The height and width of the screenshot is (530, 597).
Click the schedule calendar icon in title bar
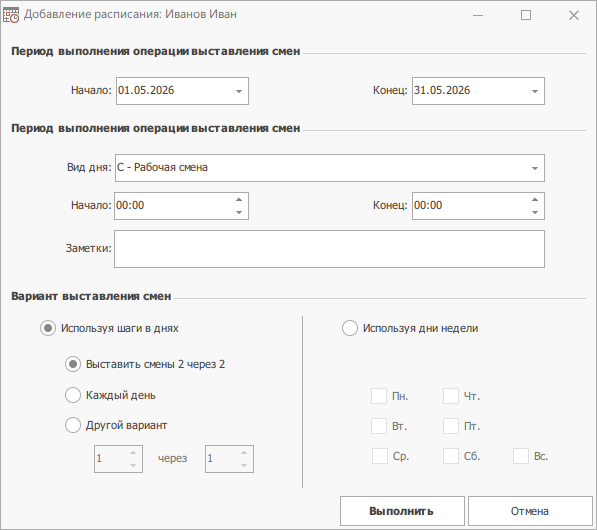pos(11,15)
